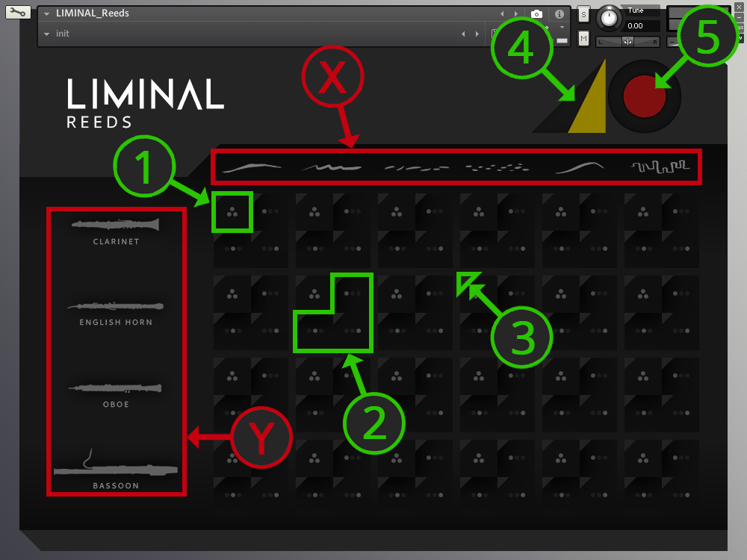Toggle Oboe three-dot triangle cell under wavy-stroke column

tap(314, 376)
